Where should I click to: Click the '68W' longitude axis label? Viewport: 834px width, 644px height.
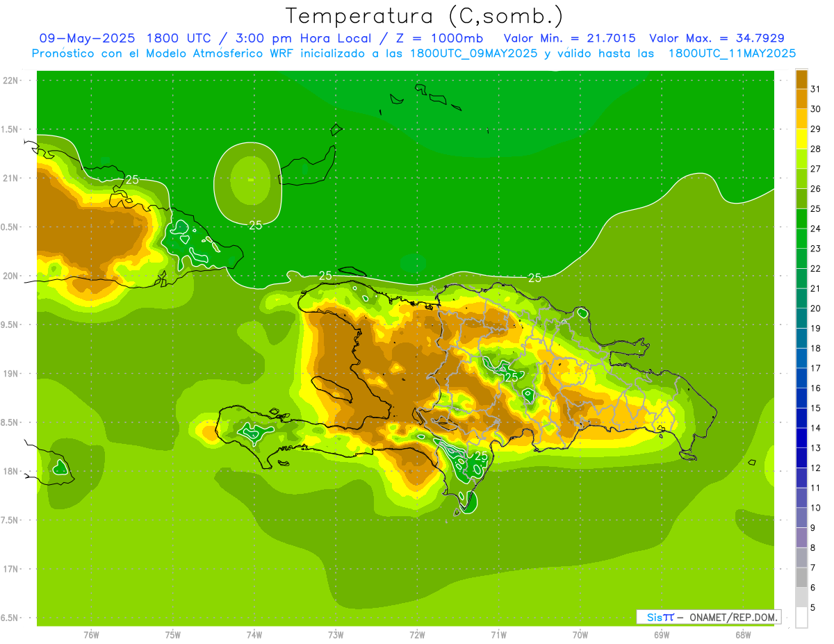(743, 635)
